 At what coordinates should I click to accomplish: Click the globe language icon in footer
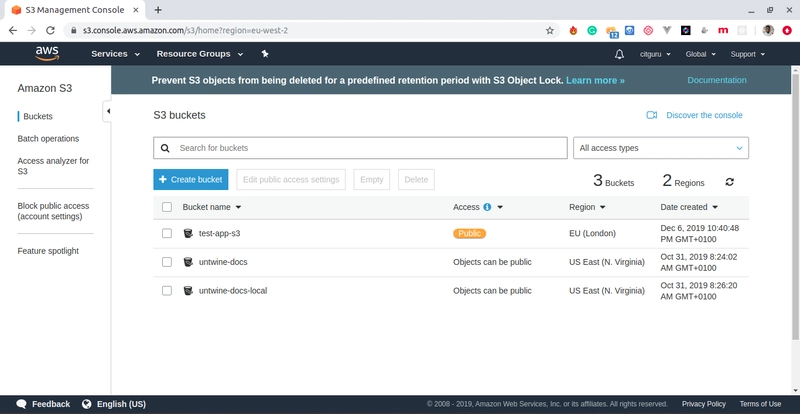(x=86, y=404)
